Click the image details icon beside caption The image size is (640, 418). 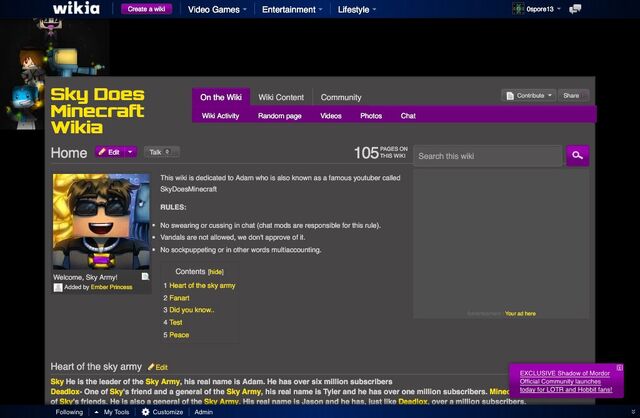click(x=145, y=277)
